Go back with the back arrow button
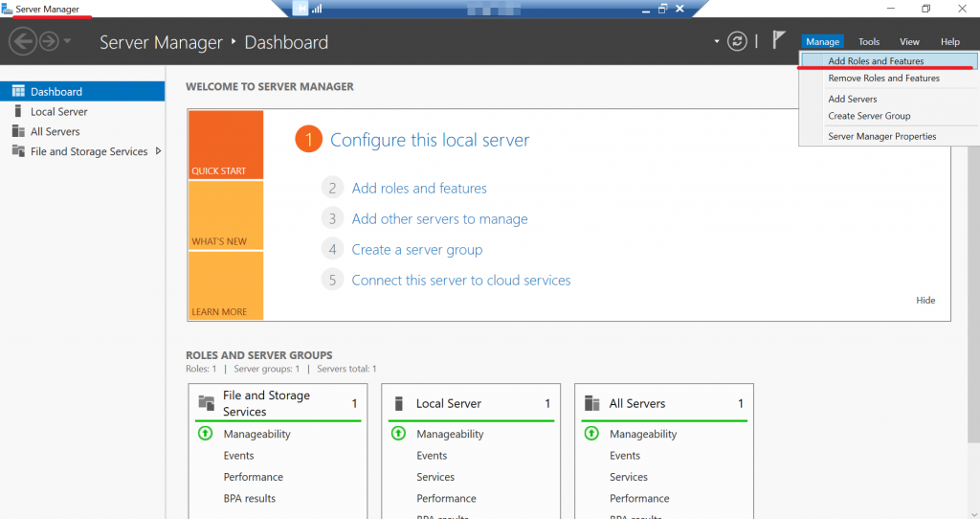The image size is (980, 519). click(x=23, y=42)
